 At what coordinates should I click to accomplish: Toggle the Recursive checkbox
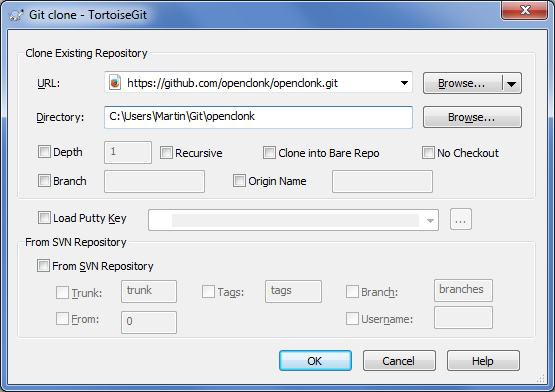(166, 153)
